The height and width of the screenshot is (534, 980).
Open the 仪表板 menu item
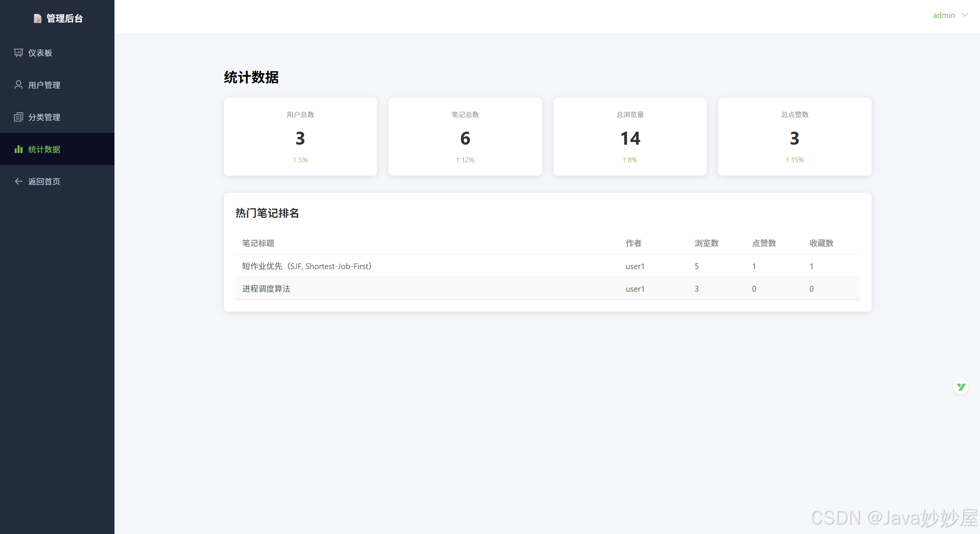(40, 53)
